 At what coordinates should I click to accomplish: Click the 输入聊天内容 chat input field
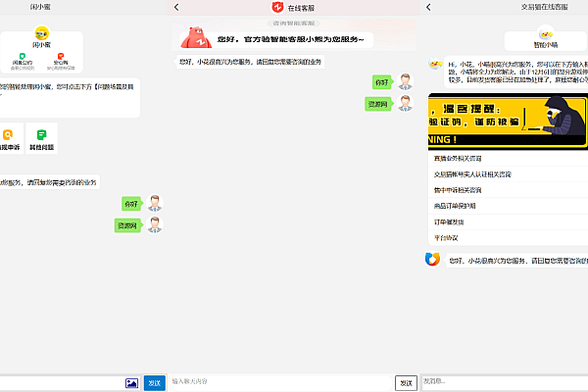[280, 382]
